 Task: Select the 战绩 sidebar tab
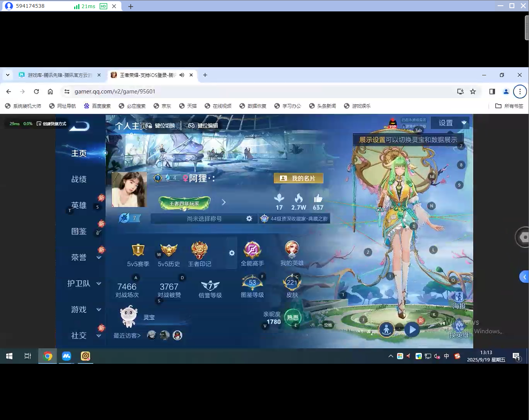click(x=79, y=179)
